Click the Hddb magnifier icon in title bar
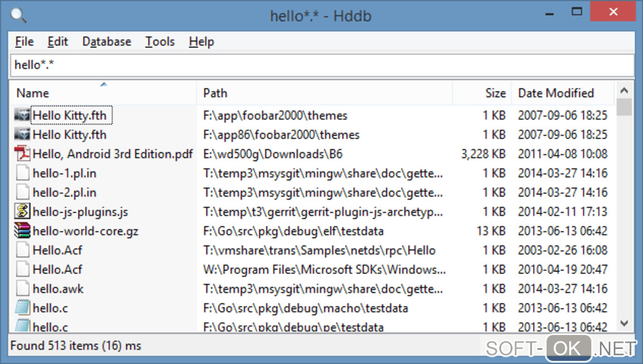Image resolution: width=643 pixels, height=364 pixels. pyautogui.click(x=18, y=15)
